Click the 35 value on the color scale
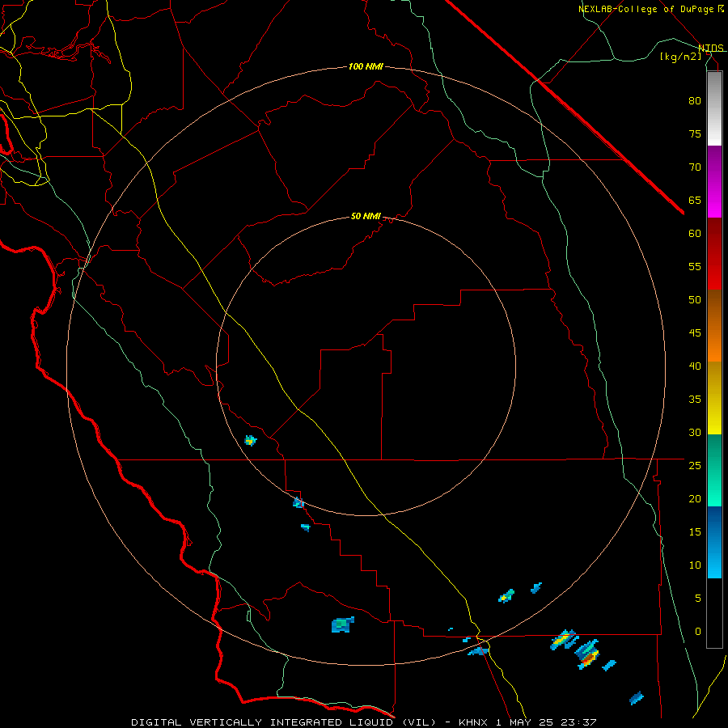728x728 pixels. 695,400
